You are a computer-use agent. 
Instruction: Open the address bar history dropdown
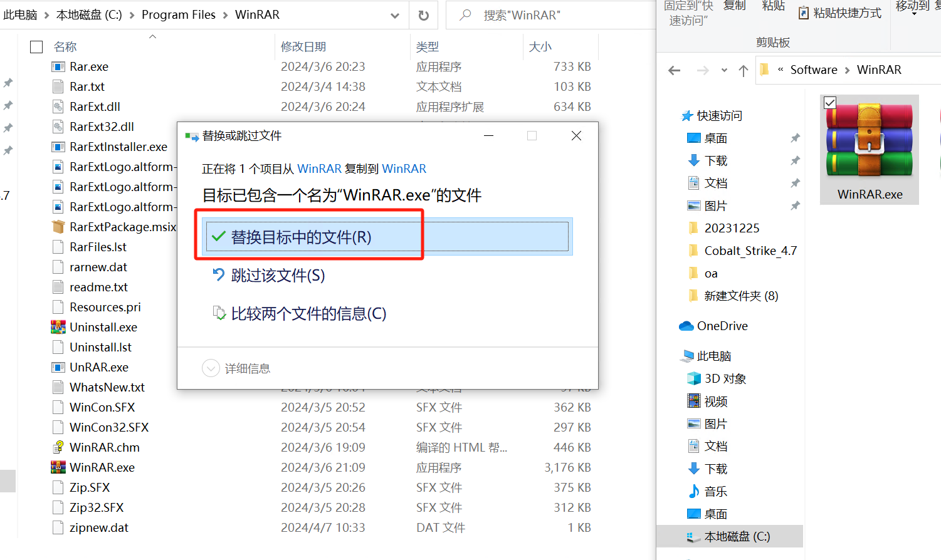coord(395,16)
